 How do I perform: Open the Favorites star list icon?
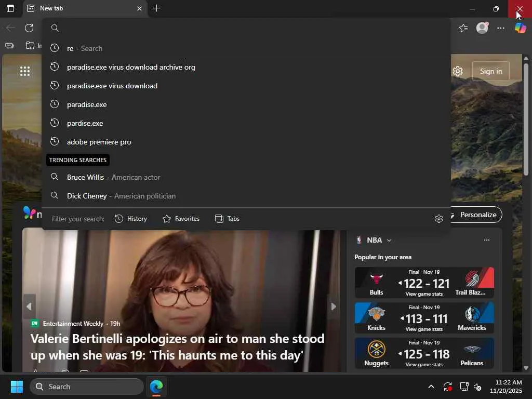pyautogui.click(x=463, y=28)
